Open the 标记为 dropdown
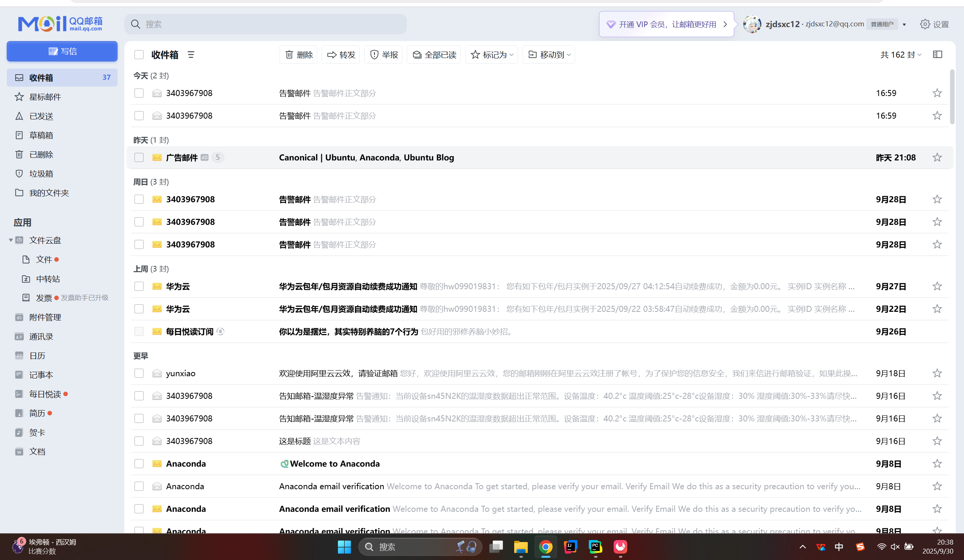 click(x=491, y=55)
